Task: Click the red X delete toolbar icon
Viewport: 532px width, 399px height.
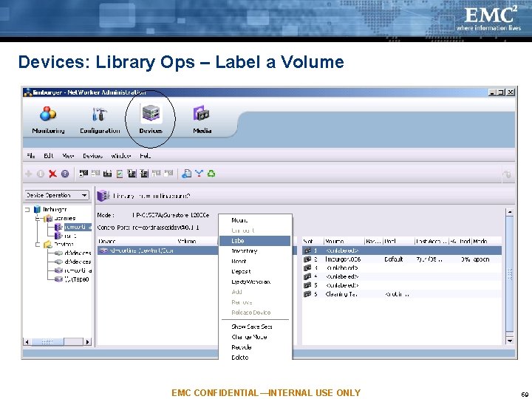Action: [x=52, y=174]
